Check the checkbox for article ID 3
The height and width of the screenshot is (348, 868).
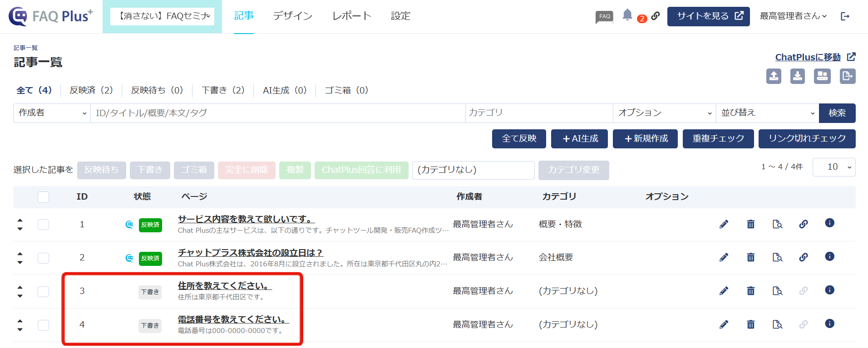pos(43,291)
